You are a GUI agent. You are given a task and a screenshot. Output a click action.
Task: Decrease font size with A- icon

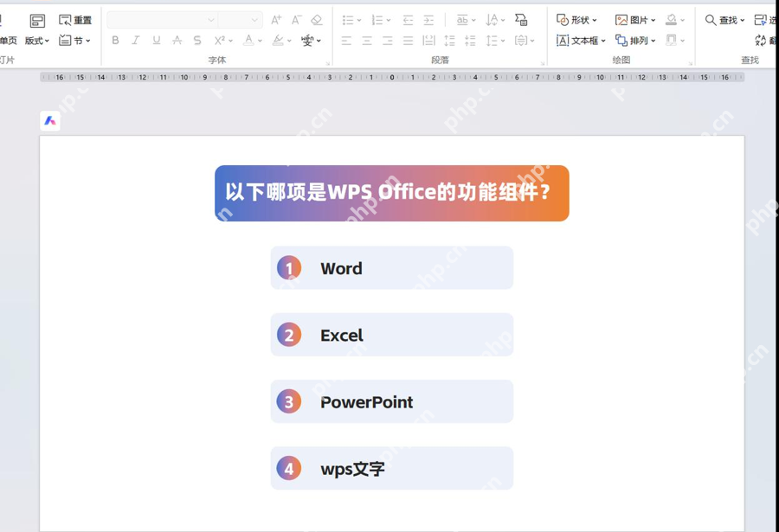click(297, 20)
